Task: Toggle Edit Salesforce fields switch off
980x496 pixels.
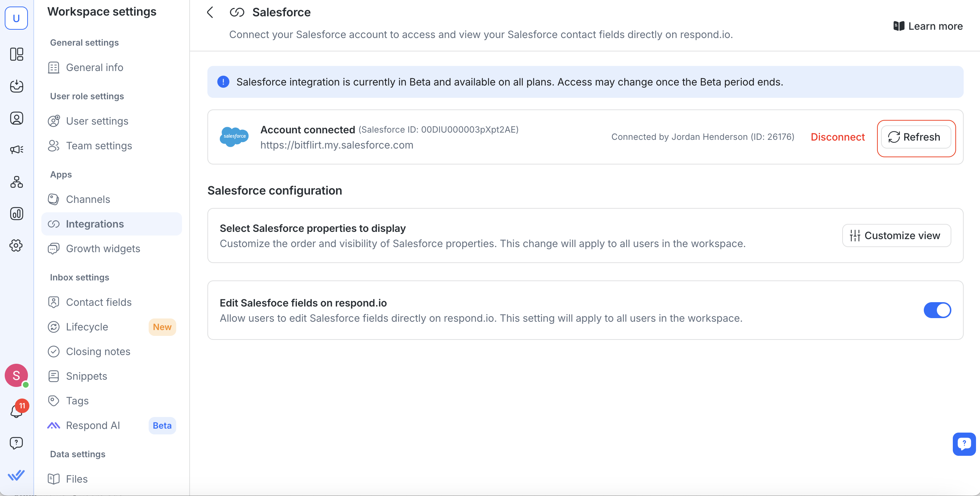Action: (937, 310)
